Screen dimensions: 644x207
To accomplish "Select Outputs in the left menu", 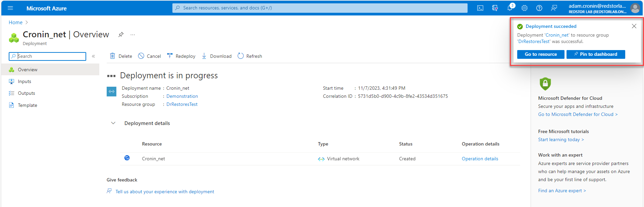I will pyautogui.click(x=50, y=93).
